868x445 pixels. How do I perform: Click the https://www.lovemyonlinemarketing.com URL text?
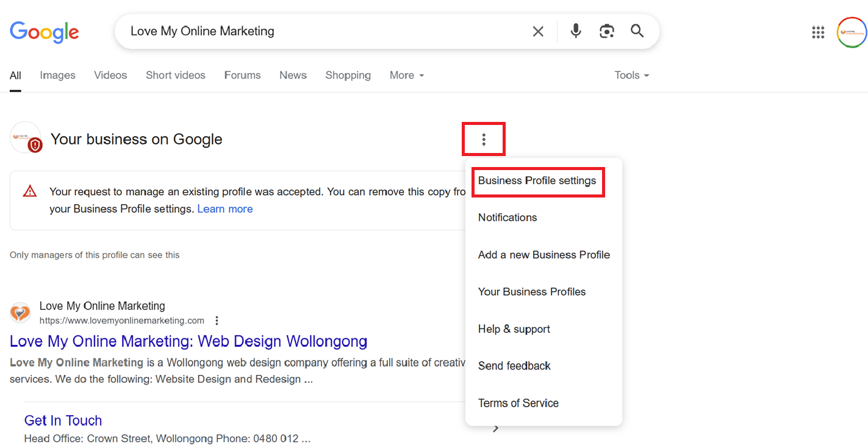tap(122, 321)
